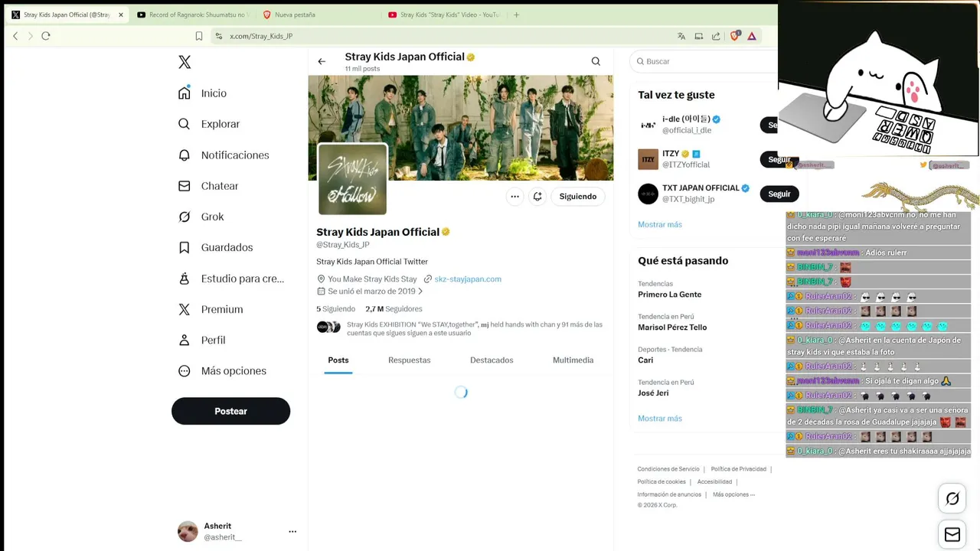
Task: Open a new browser tab with plus
Action: coord(517,15)
